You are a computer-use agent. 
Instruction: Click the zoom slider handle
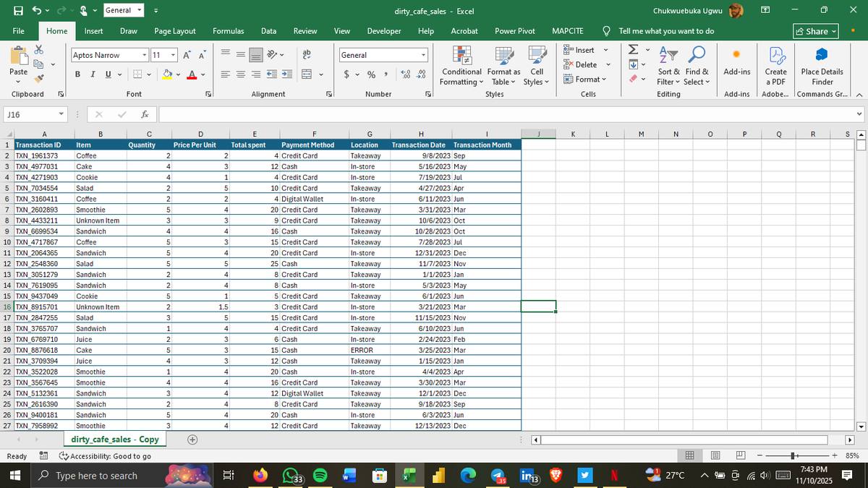794,455
